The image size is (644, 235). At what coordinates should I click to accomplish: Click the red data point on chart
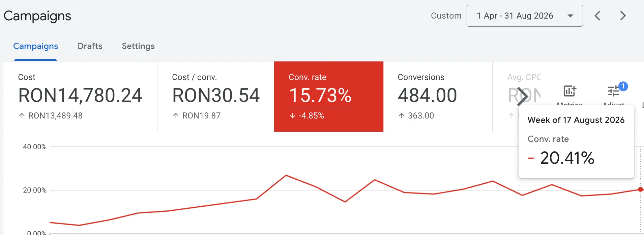tap(640, 189)
